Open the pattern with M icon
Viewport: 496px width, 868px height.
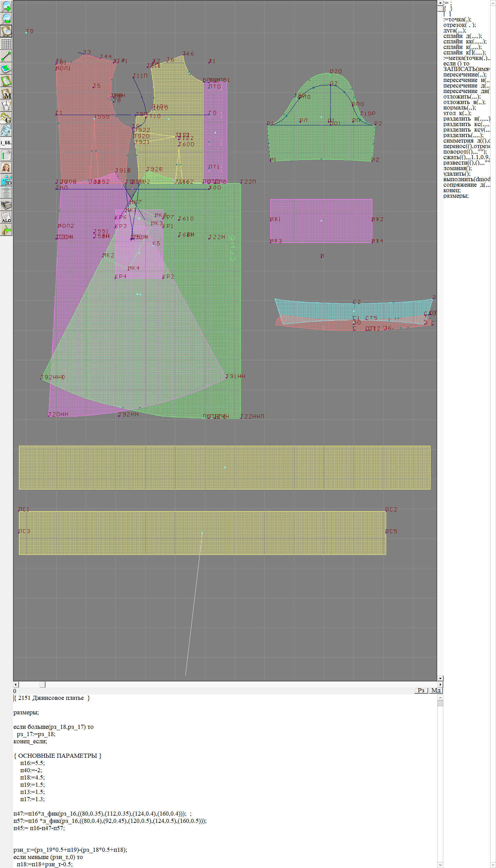pos(6,93)
